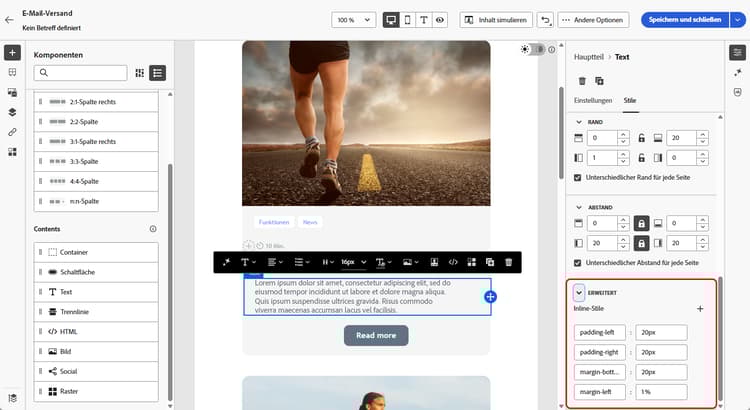Image resolution: width=750 pixels, height=410 pixels.
Task: Switch components to grid view
Action: [140, 73]
